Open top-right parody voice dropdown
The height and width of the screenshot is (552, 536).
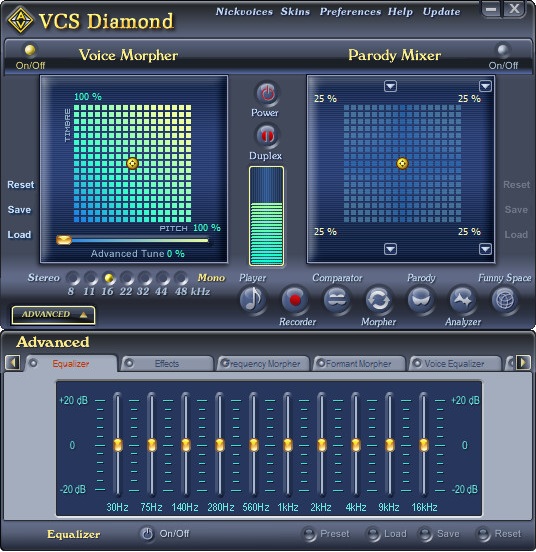[485, 86]
